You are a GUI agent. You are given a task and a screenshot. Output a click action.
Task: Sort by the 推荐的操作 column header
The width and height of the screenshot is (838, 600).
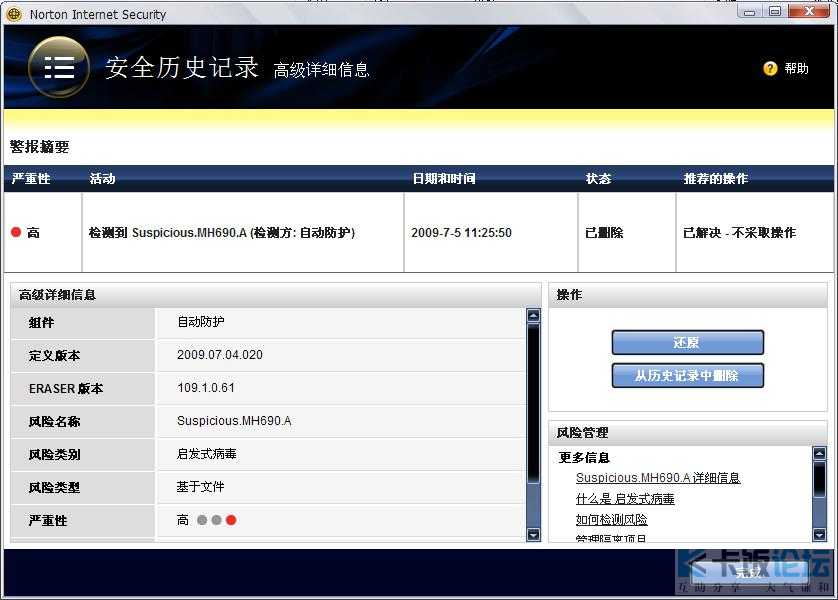(x=716, y=178)
